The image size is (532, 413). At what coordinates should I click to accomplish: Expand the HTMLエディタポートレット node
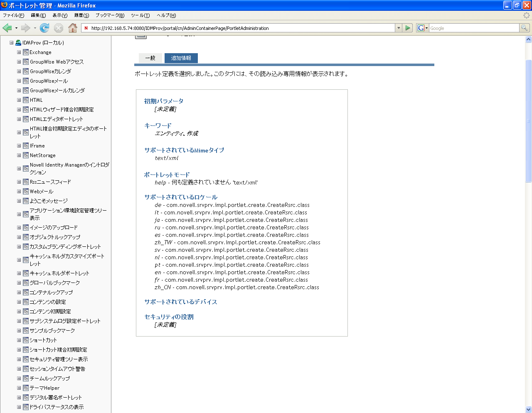tap(19, 119)
